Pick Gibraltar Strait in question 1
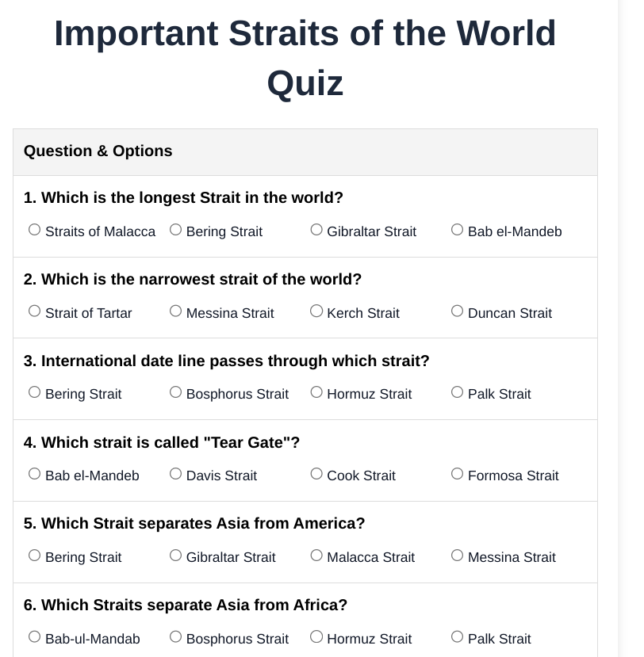Screen dimensions: 644x657 [x=316, y=230]
